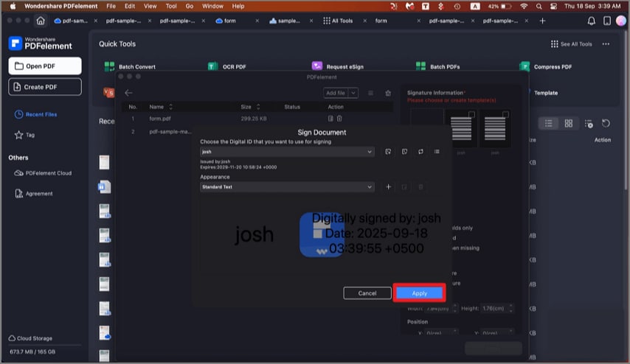The width and height of the screenshot is (630, 364).
Task: Click the create digital ID icon
Action: [x=404, y=152]
